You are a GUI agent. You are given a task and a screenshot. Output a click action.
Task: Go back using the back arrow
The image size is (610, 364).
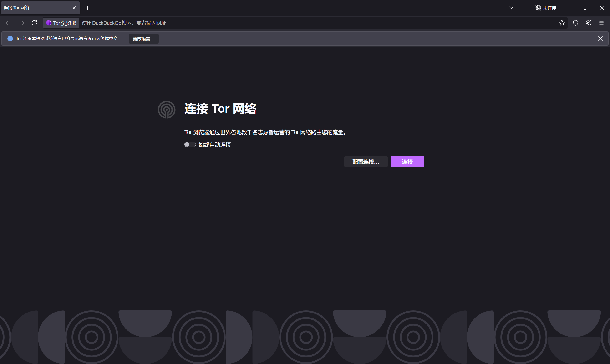coord(9,23)
